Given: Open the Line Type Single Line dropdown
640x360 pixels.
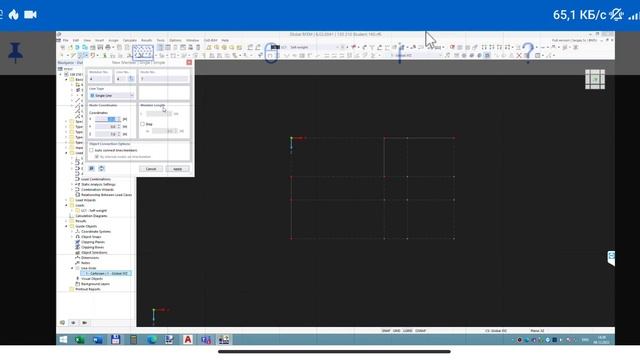Looking at the screenshot, I should [x=112, y=96].
